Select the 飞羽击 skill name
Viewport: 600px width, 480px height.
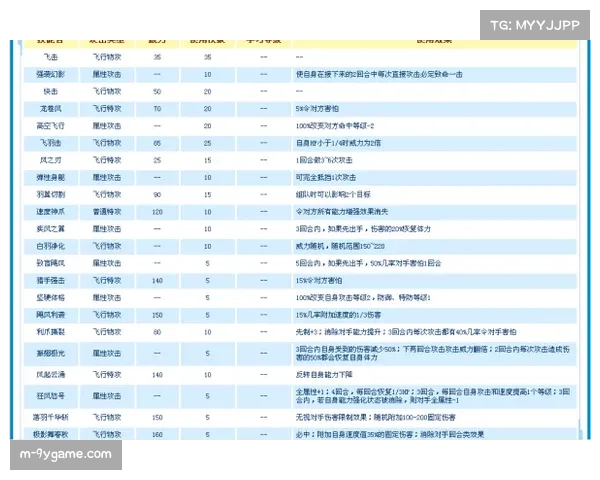pos(51,143)
